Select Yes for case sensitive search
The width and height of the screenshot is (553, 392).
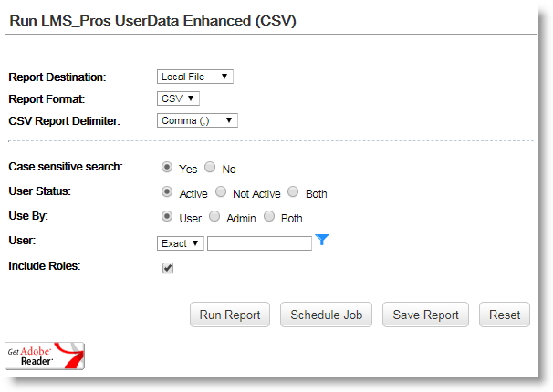(x=167, y=168)
